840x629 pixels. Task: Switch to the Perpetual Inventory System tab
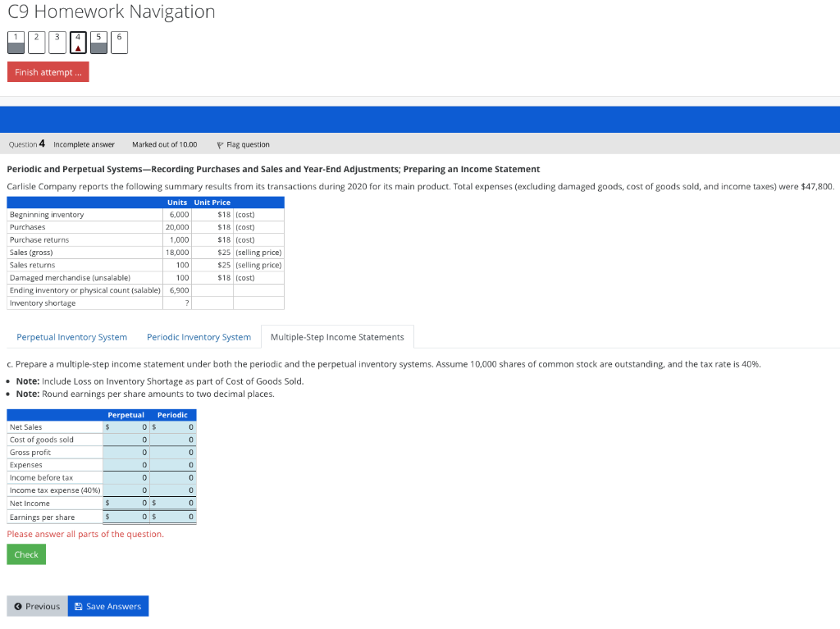pos(71,336)
